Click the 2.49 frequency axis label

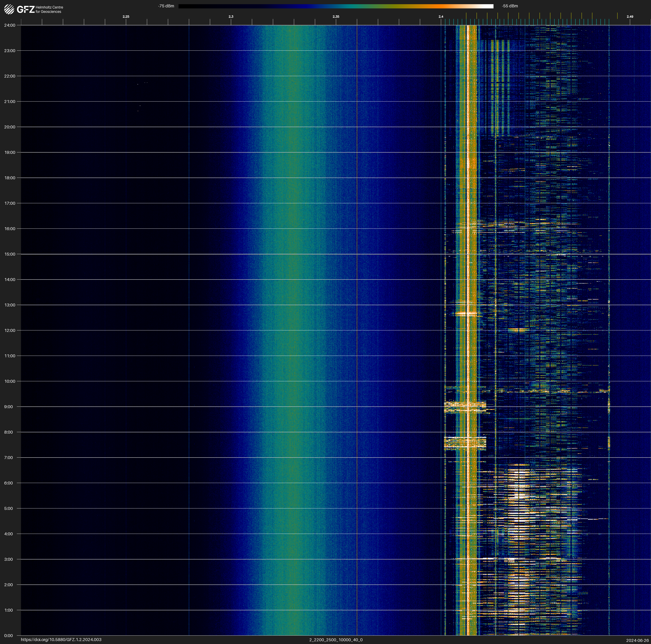(629, 17)
